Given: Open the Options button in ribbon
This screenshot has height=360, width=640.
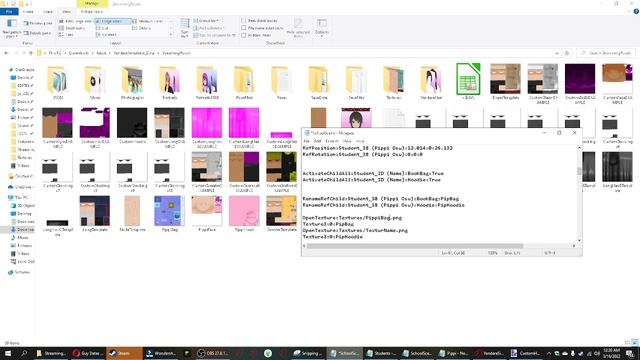Looking at the screenshot, I should tap(322, 28).
